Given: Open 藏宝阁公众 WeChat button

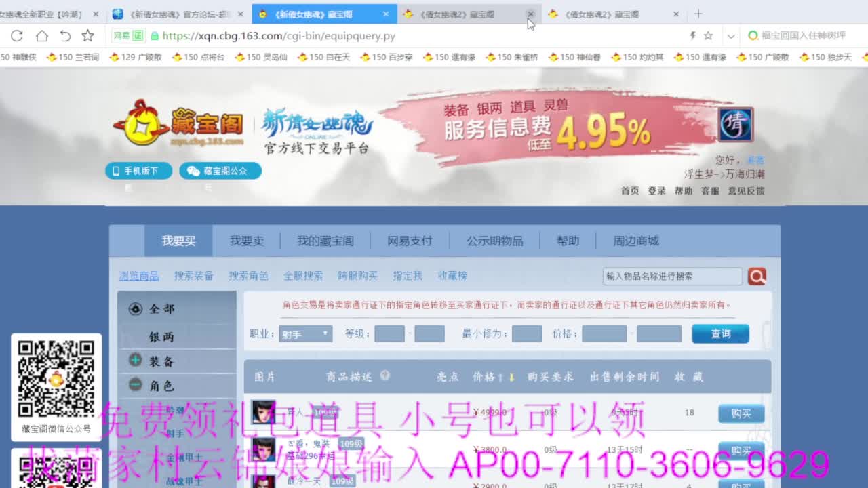Looking at the screenshot, I should (x=220, y=171).
